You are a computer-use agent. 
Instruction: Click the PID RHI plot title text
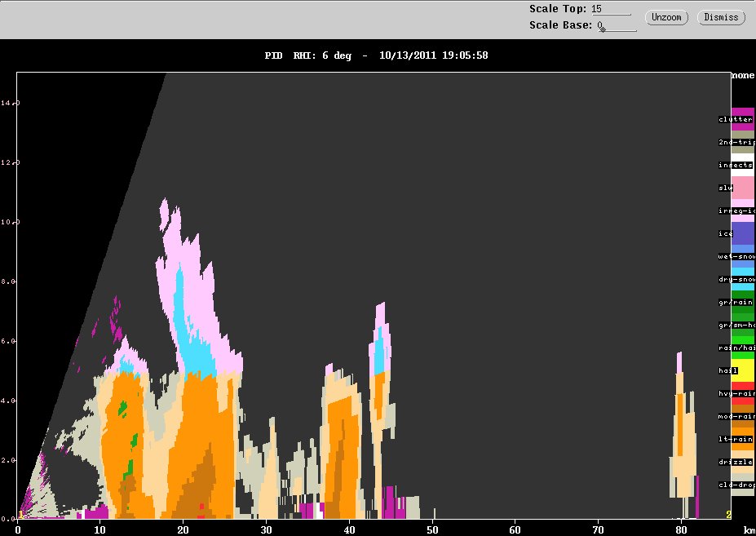tap(376, 55)
